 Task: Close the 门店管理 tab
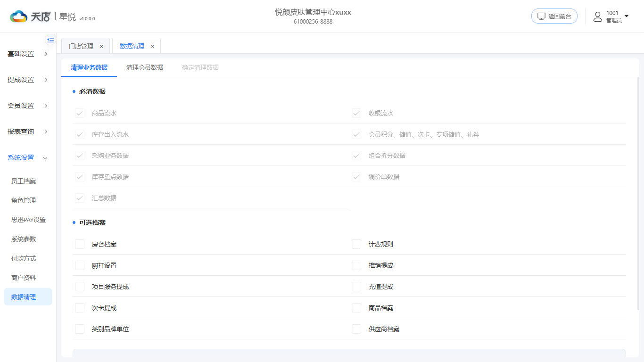[x=101, y=46]
